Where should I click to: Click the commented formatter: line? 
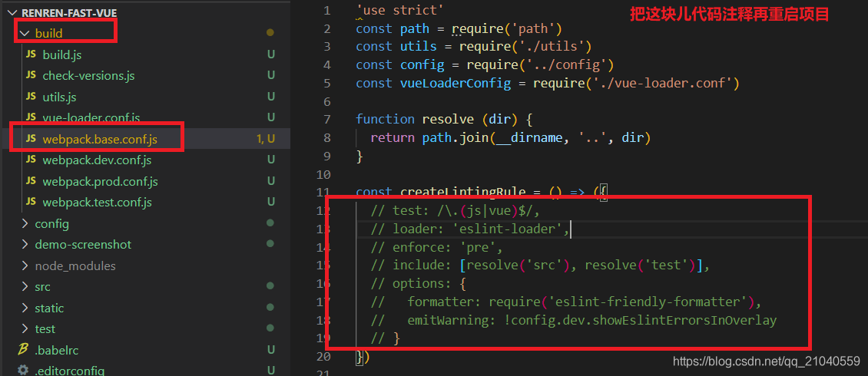pyautogui.click(x=566, y=302)
